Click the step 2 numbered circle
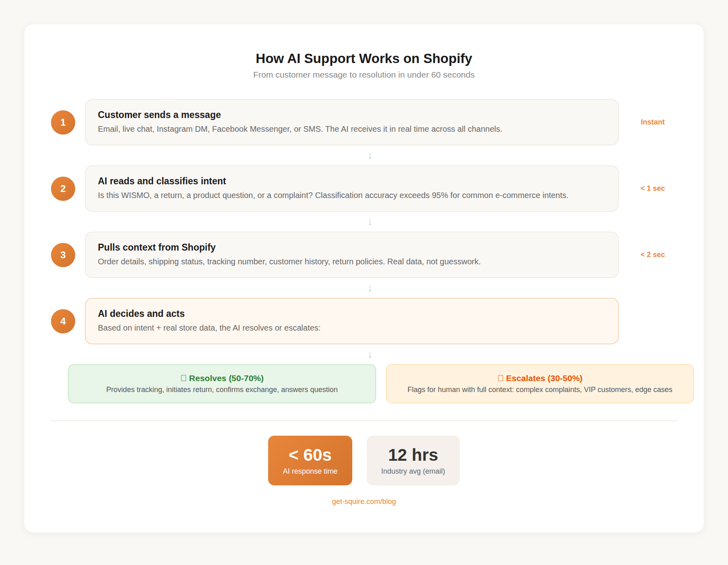The image size is (728, 565). click(63, 188)
